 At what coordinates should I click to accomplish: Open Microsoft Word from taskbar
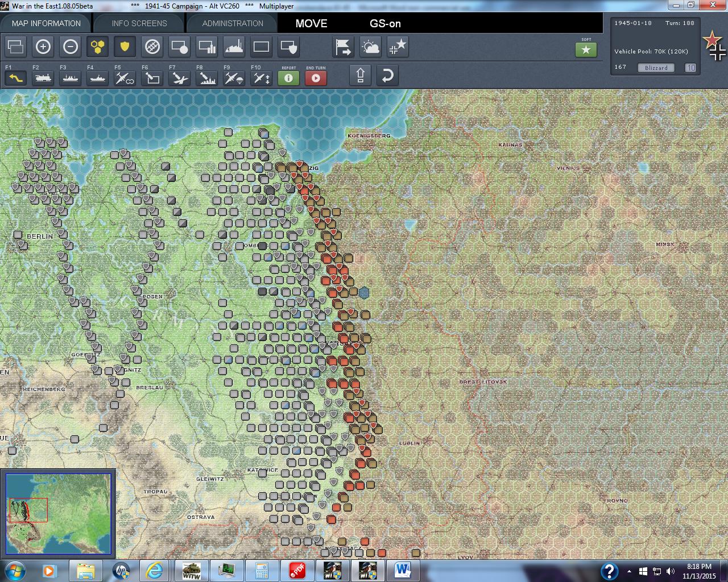[x=402, y=571]
